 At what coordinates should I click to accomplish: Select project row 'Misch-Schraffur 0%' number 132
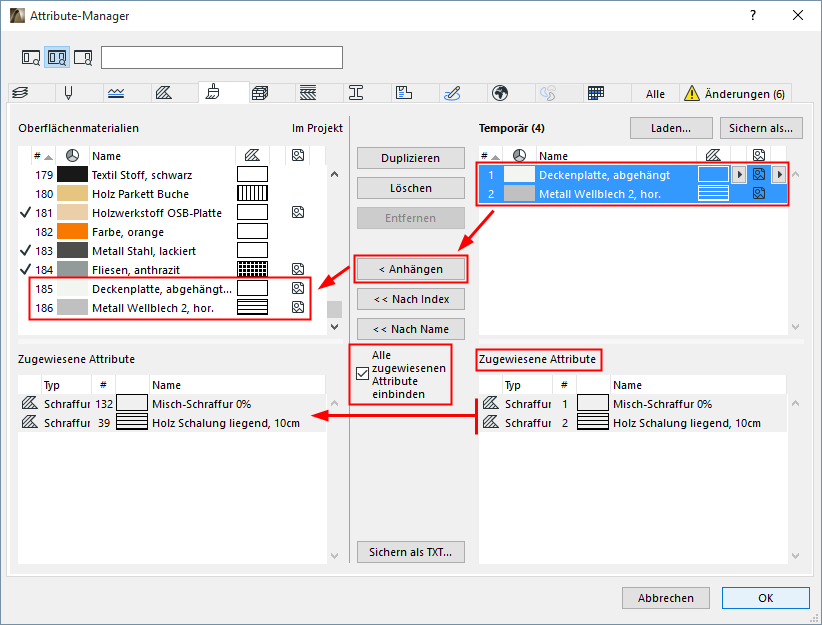[171, 404]
